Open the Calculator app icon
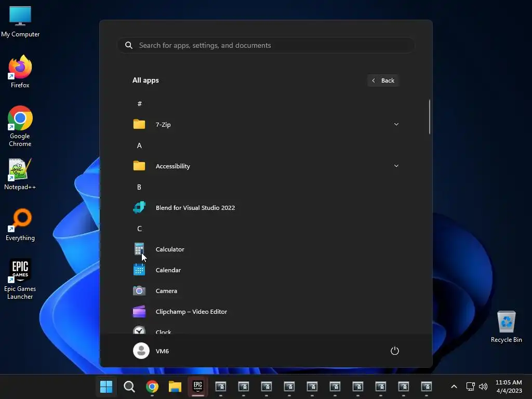 (x=139, y=249)
